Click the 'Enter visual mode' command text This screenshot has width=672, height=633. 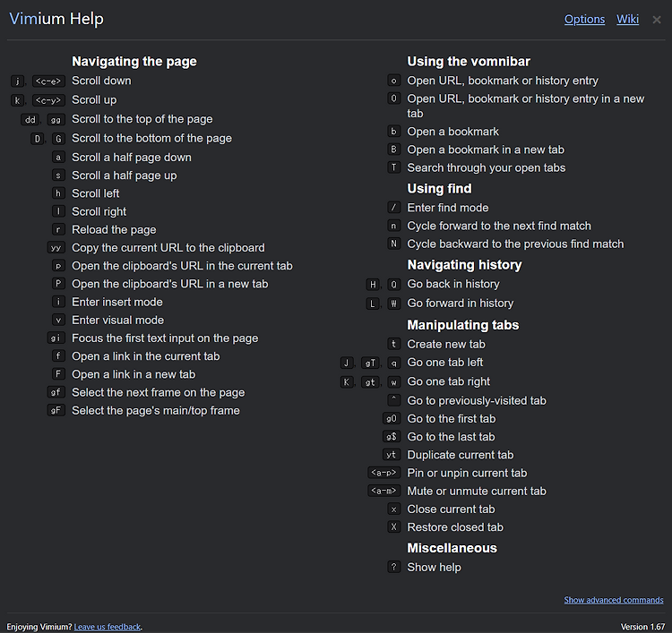tap(118, 321)
